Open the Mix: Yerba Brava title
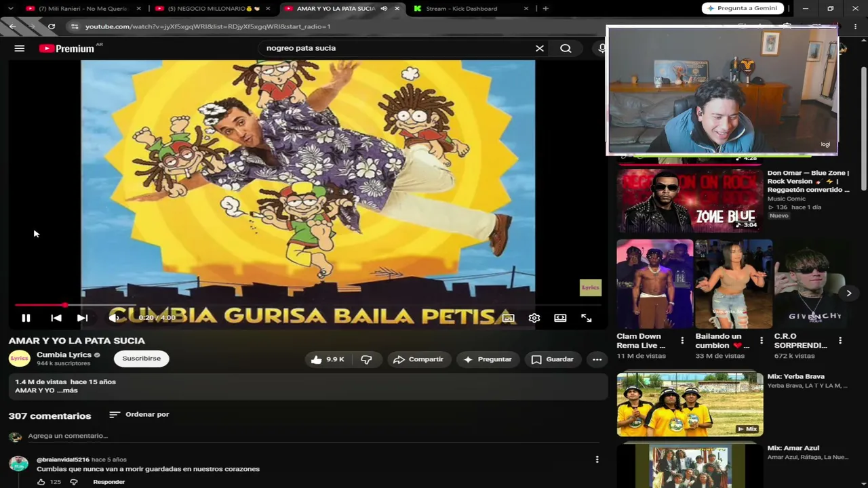The width and height of the screenshot is (868, 488). point(796,376)
